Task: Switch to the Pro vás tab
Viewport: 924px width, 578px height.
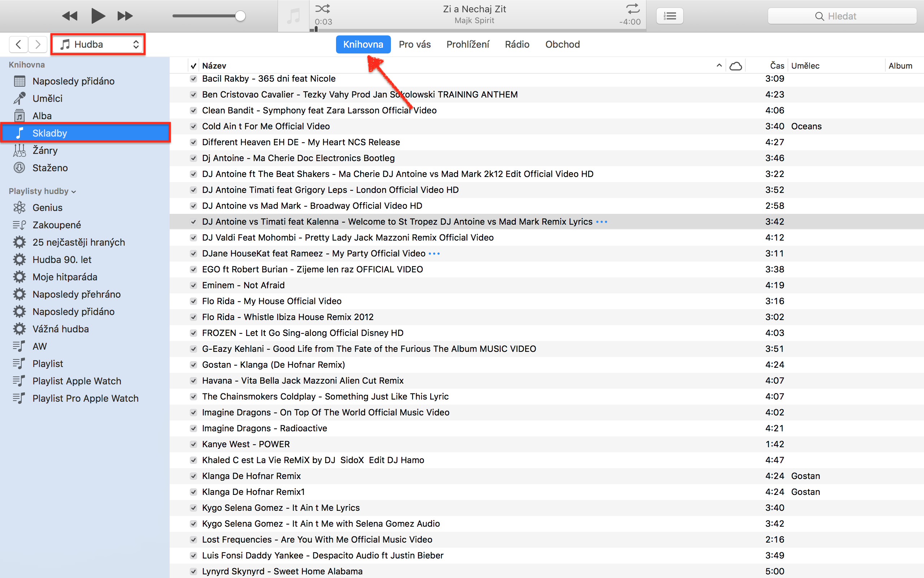Action: (415, 44)
